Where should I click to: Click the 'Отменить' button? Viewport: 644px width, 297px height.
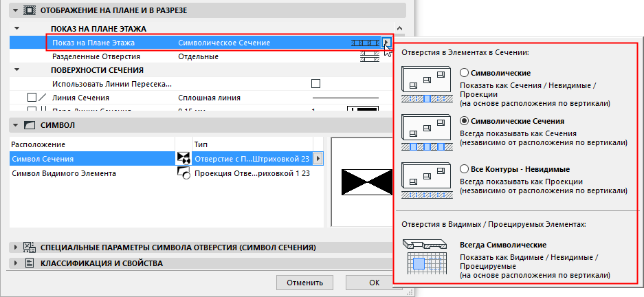[304, 283]
